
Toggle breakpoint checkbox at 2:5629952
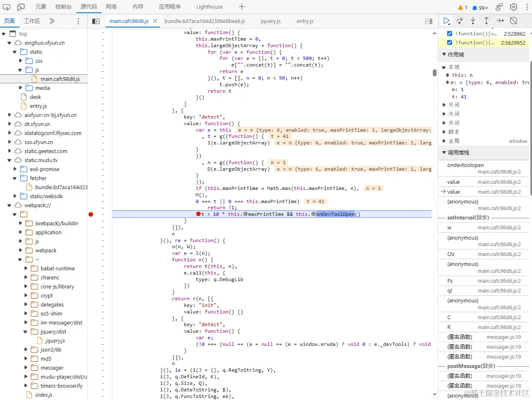tap(450, 42)
